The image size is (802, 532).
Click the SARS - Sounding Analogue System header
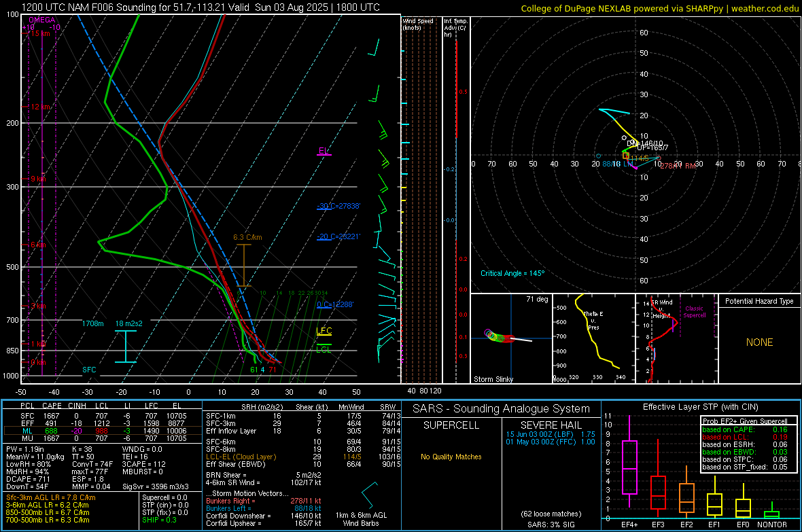[501, 409]
